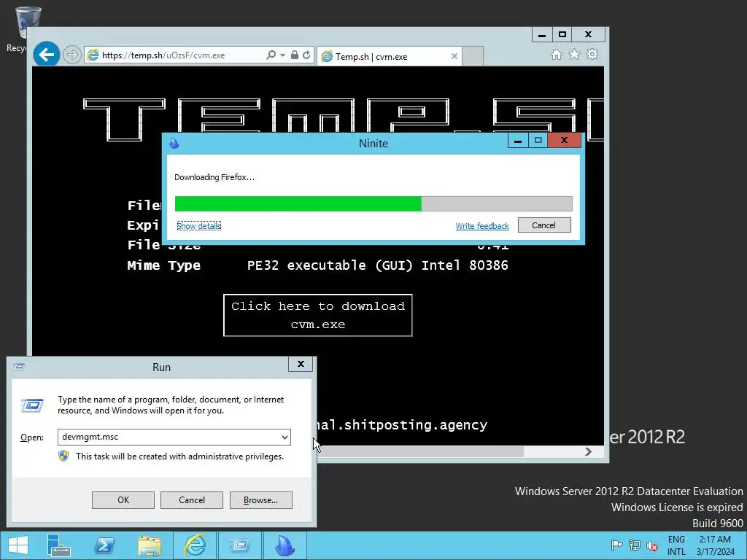The width and height of the screenshot is (747, 560).
Task: Open the taskbar clock showing 2:17 AM
Action: pos(715,545)
